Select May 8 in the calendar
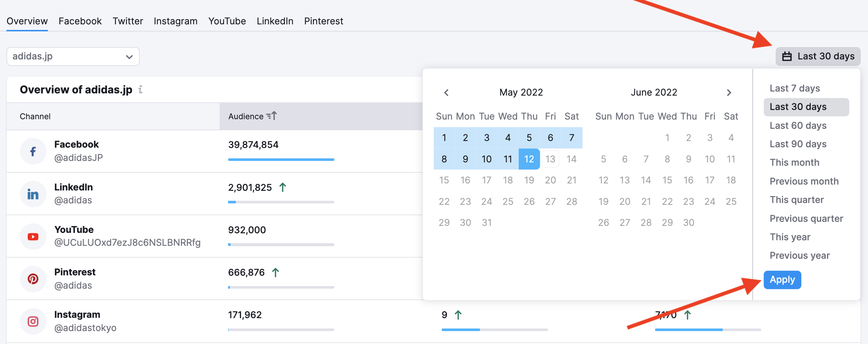 click(444, 159)
